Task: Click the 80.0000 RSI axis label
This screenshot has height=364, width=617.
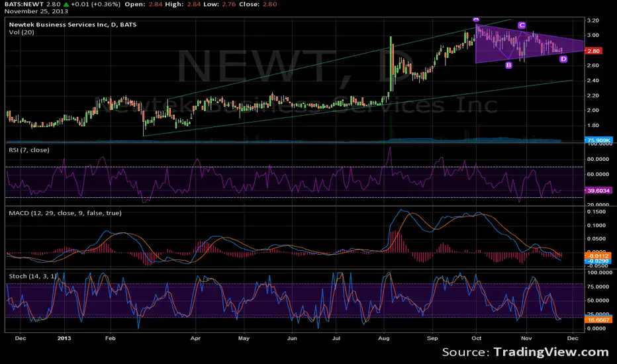Action: [598, 159]
